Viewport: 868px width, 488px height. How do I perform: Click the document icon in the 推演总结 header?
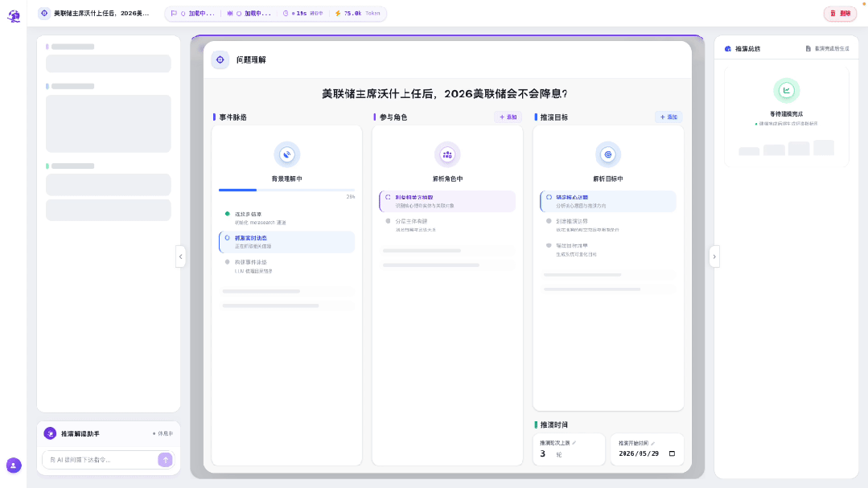point(808,49)
